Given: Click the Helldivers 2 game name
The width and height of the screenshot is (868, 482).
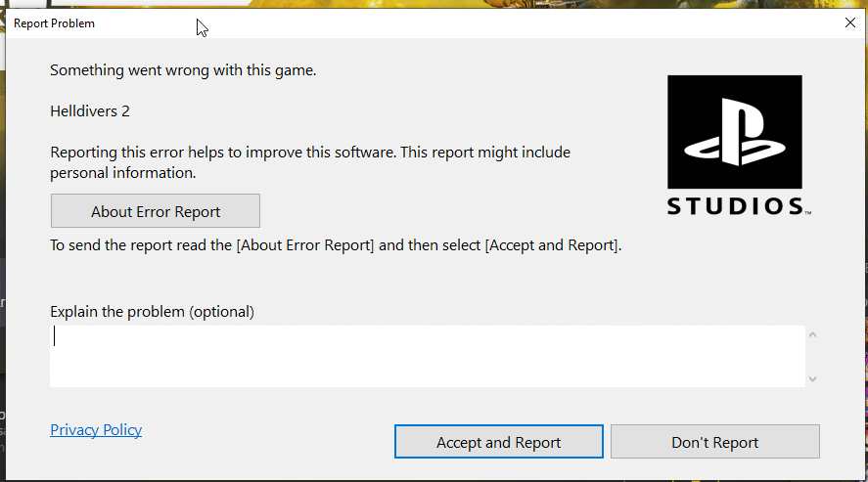Looking at the screenshot, I should (90, 111).
